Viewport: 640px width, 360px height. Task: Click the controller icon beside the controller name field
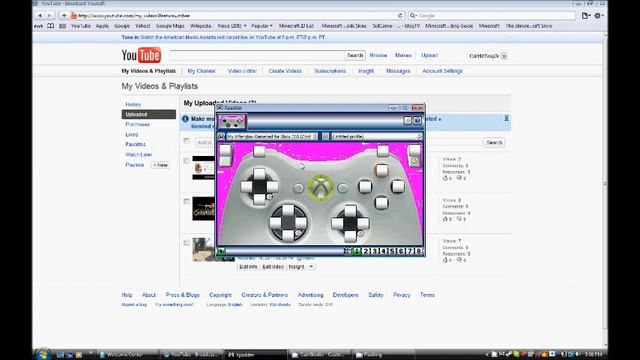[x=221, y=136]
